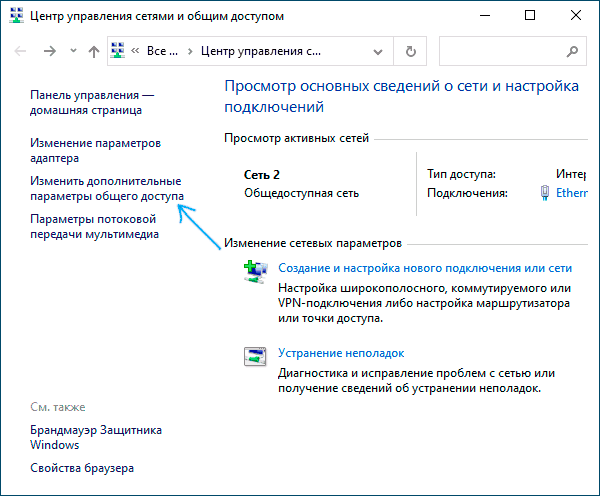
Task: Select the 'Все ...' breadcrumb segment
Action: (162, 51)
